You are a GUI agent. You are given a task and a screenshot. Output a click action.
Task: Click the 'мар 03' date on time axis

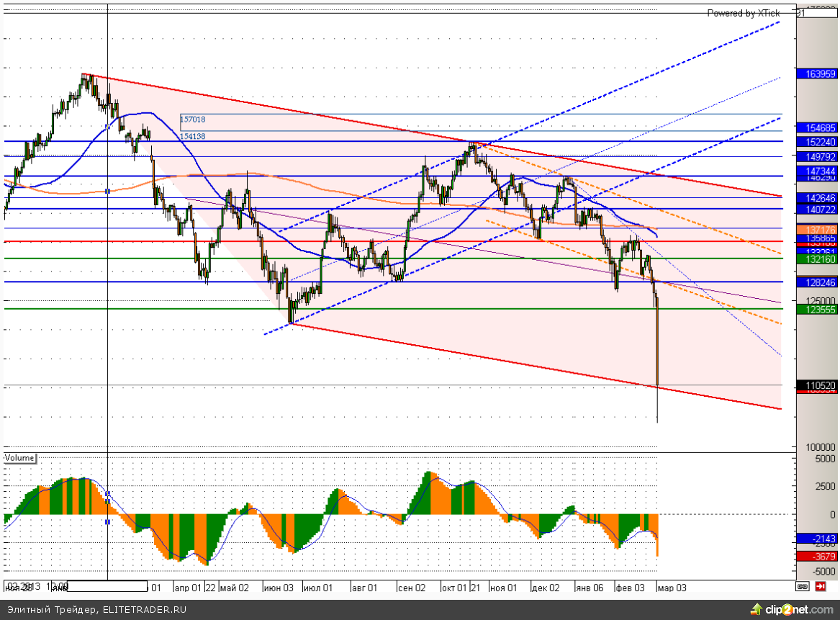point(672,588)
